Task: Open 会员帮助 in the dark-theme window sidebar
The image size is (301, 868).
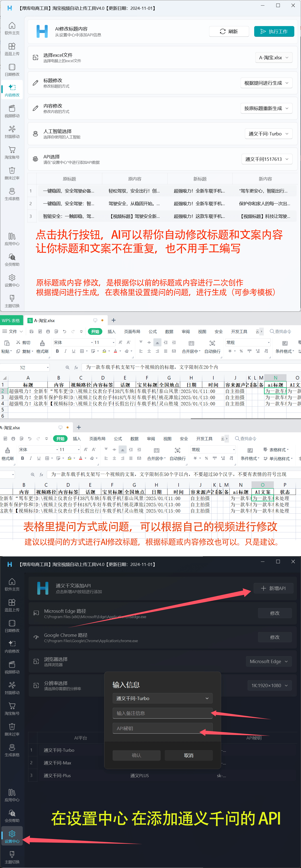Action: pos(12,816)
